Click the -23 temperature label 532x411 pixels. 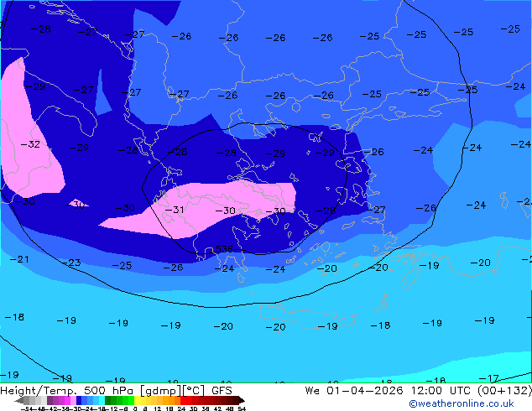(x=71, y=263)
